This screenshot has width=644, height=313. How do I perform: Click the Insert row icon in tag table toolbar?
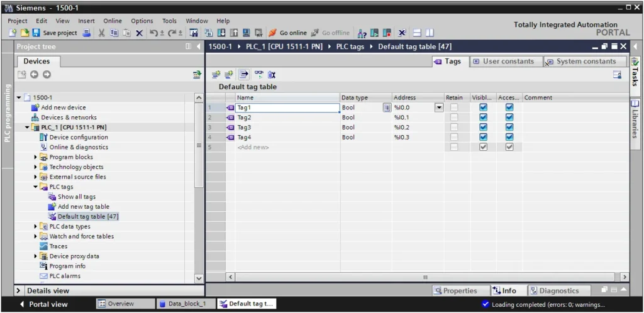pyautogui.click(x=216, y=74)
